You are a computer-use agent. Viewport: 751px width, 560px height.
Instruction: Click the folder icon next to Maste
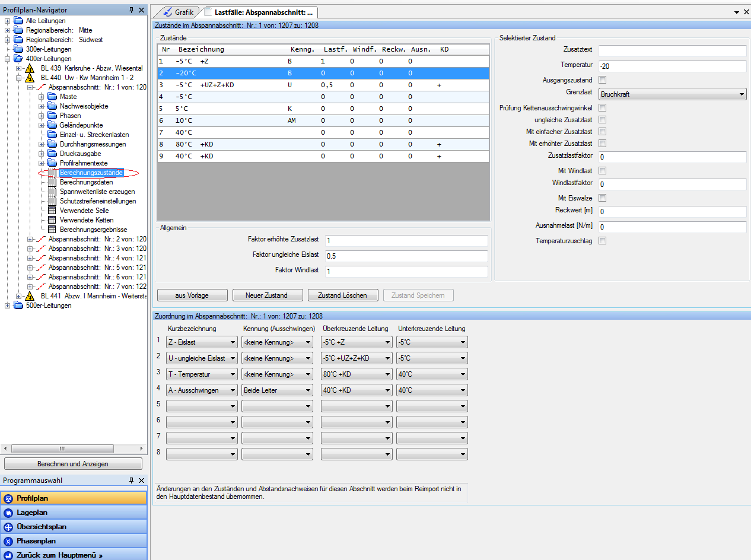pyautogui.click(x=52, y=97)
